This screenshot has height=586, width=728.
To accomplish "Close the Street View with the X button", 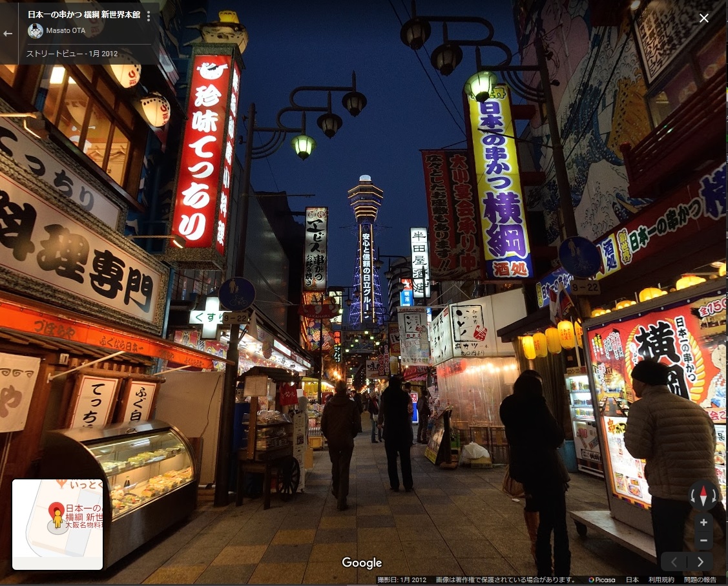I will 704,18.
